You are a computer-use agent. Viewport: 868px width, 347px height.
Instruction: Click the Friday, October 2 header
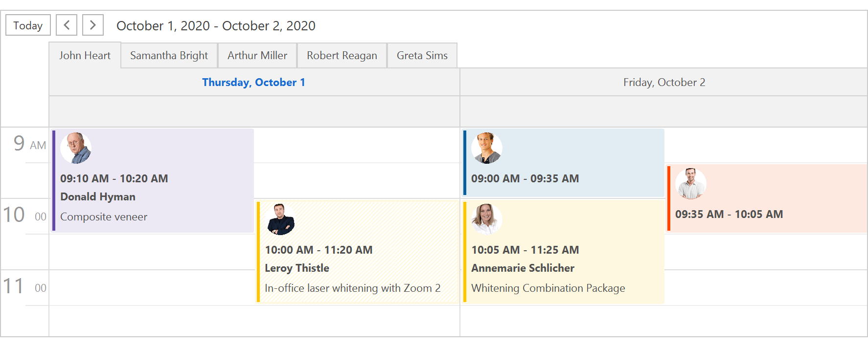[664, 83]
